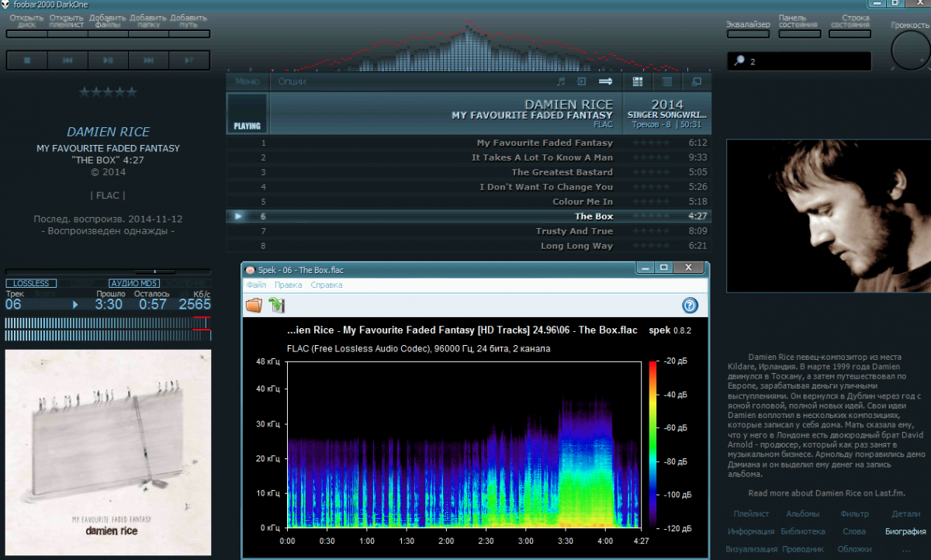Select track I Don't Want To Change You
Image resolution: width=931 pixels, height=560 pixels.
coord(469,187)
